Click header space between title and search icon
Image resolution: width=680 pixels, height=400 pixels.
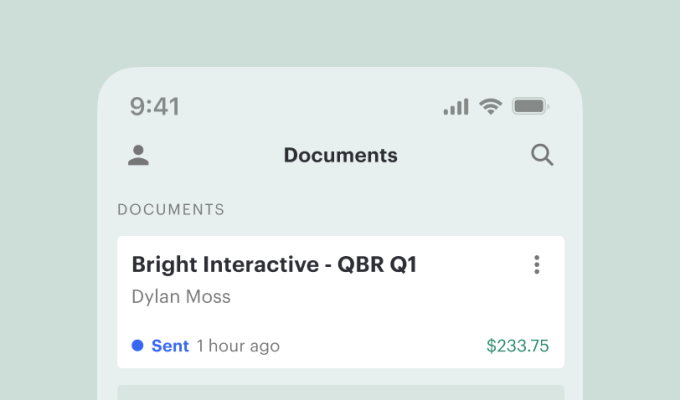(465, 155)
